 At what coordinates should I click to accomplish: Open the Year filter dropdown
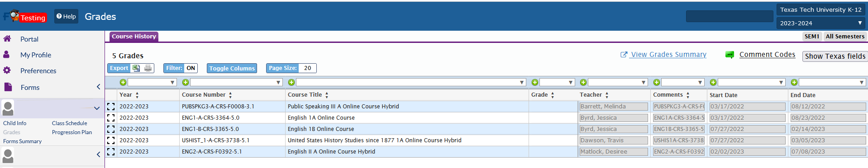point(152,82)
